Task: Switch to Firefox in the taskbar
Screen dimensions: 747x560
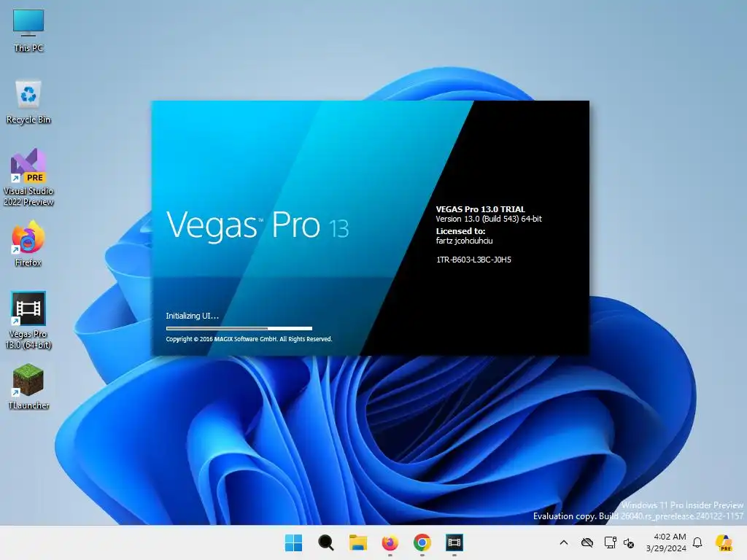Action: pos(390,542)
